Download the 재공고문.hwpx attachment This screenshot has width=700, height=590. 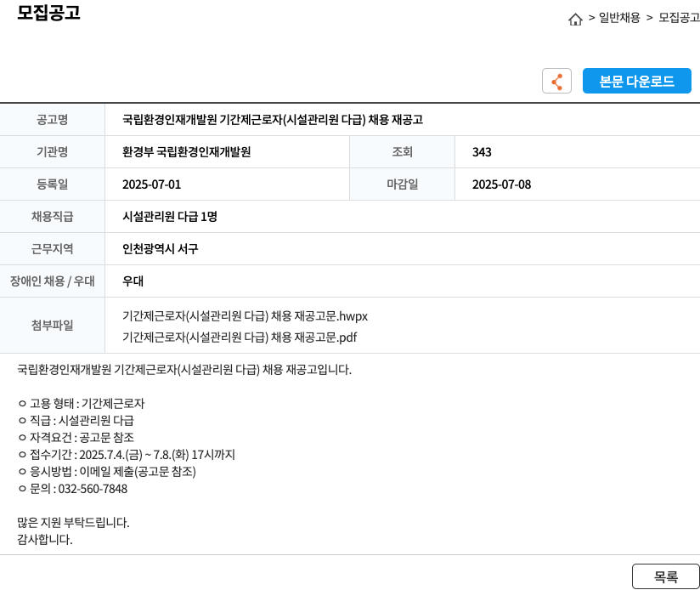[246, 316]
